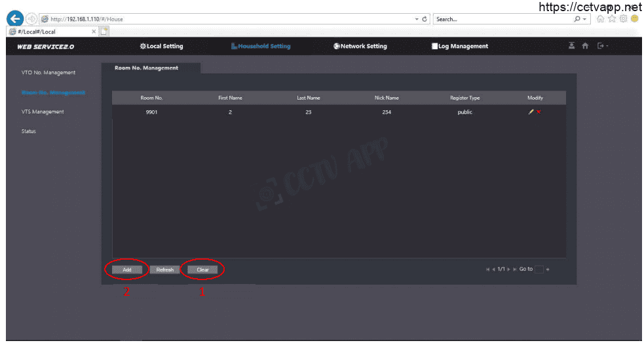This screenshot has height=345, width=644.
Task: Click the user account icon in the header
Action: click(572, 46)
